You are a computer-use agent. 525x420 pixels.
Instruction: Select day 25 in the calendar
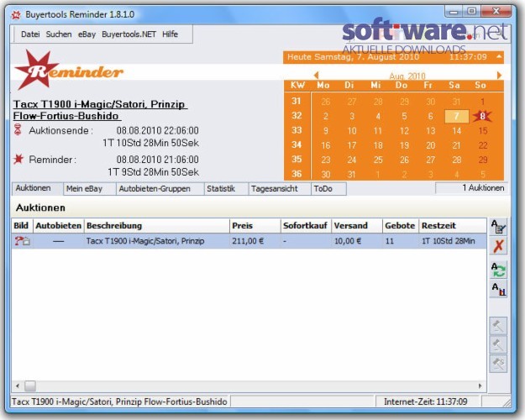tap(378, 160)
